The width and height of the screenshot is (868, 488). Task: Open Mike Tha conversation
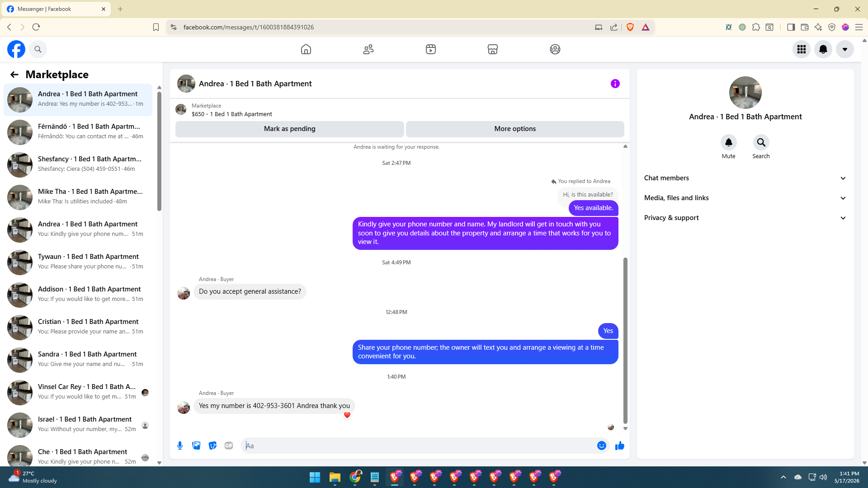click(x=78, y=197)
